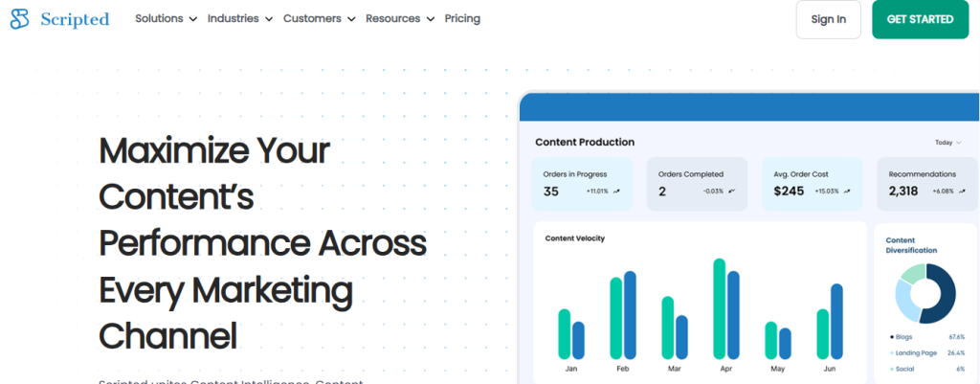This screenshot has width=980, height=384.
Task: Click the Content Diversification title
Action: [911, 245]
